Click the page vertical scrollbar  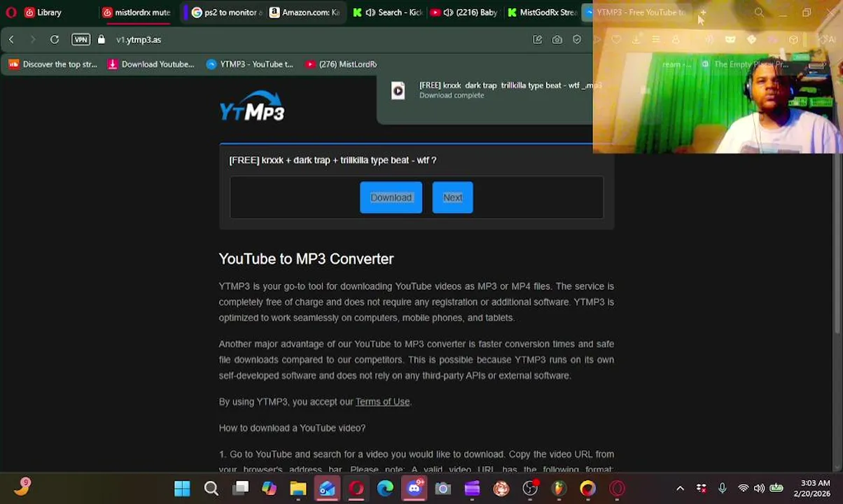point(837,245)
